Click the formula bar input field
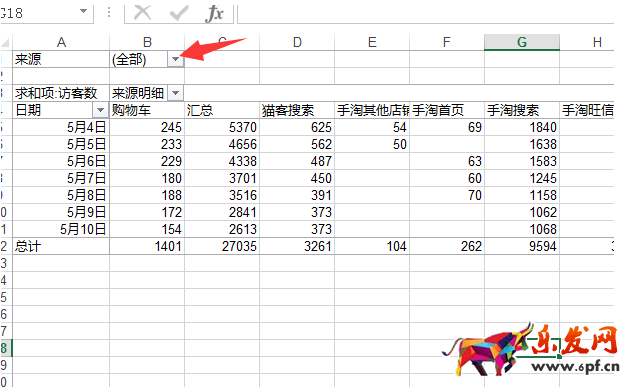This screenshot has width=630, height=387. tap(426, 13)
